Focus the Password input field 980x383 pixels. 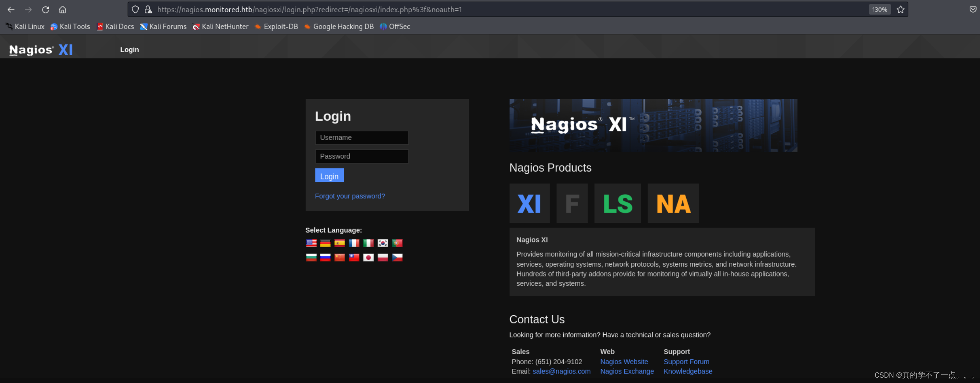362,156
